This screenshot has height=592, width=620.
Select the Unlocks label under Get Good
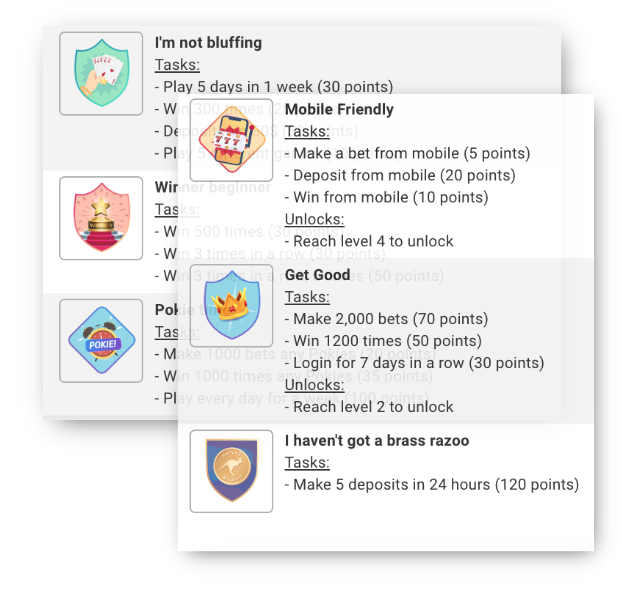pyautogui.click(x=314, y=385)
